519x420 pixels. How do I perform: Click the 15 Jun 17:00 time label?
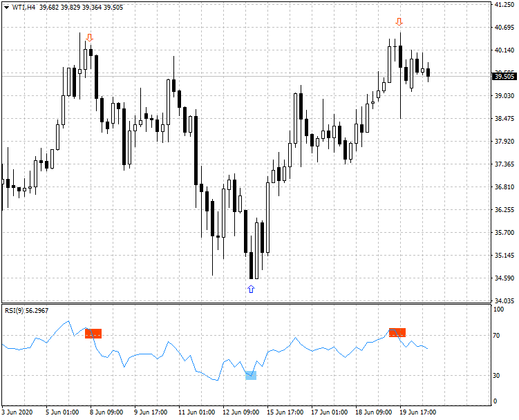click(x=285, y=412)
